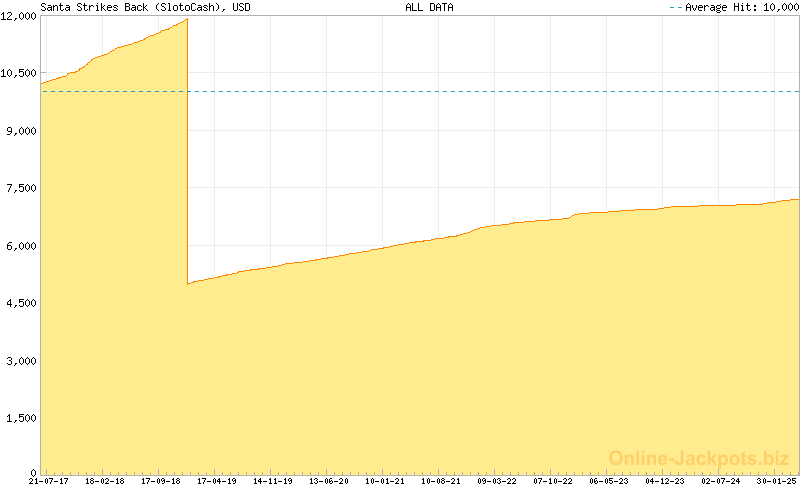
Task: Choose the 02-07-24 date tick
Action: pos(721,481)
